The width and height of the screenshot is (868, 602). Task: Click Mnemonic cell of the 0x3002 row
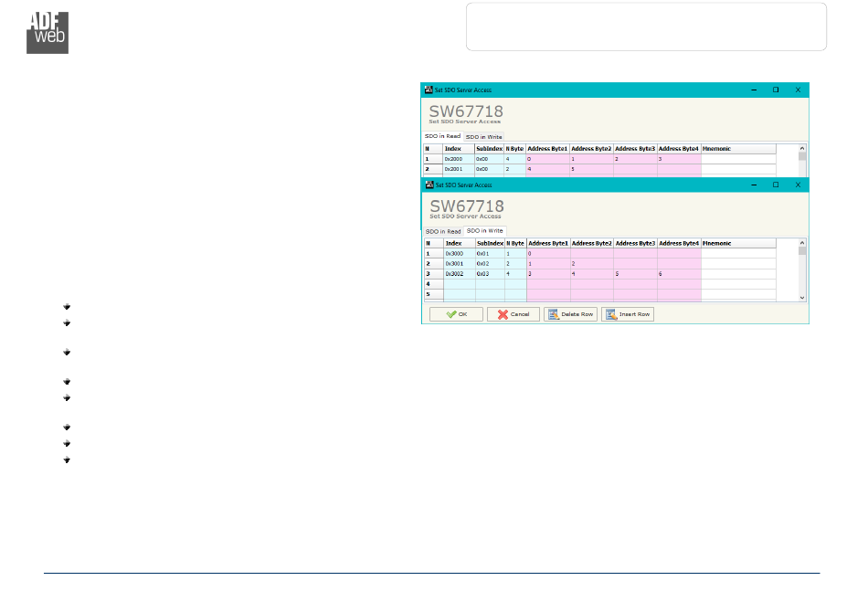pos(738,274)
